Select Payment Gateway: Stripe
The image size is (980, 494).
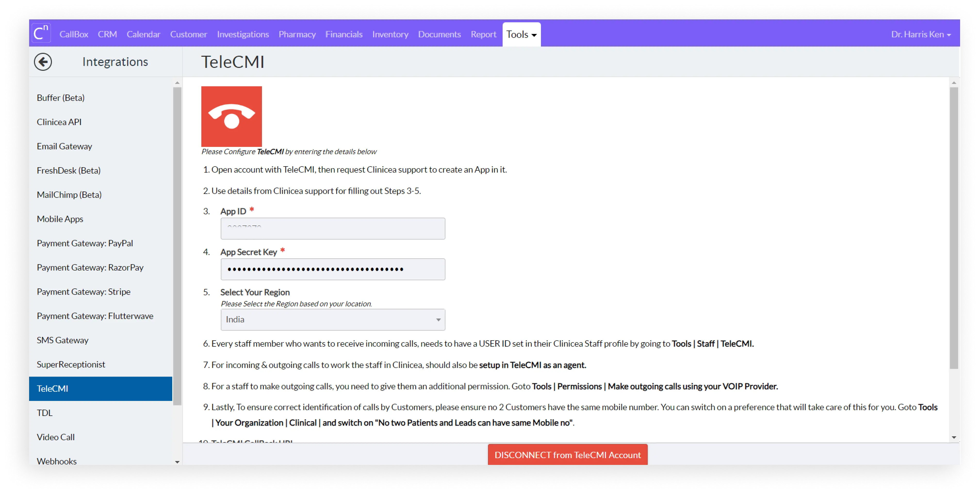(x=100, y=292)
